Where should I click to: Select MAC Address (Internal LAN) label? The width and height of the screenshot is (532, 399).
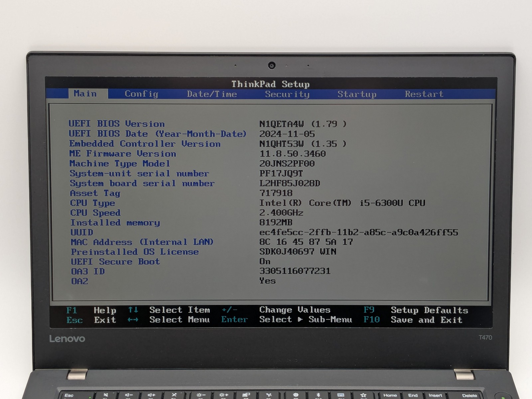coord(142,242)
